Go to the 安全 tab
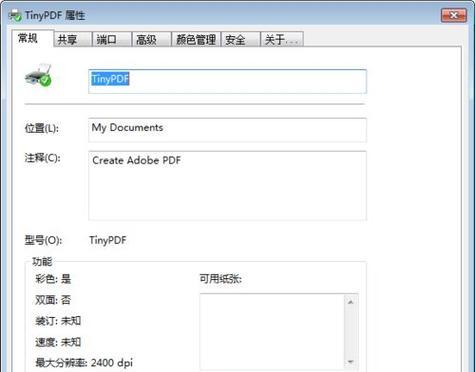 point(240,39)
